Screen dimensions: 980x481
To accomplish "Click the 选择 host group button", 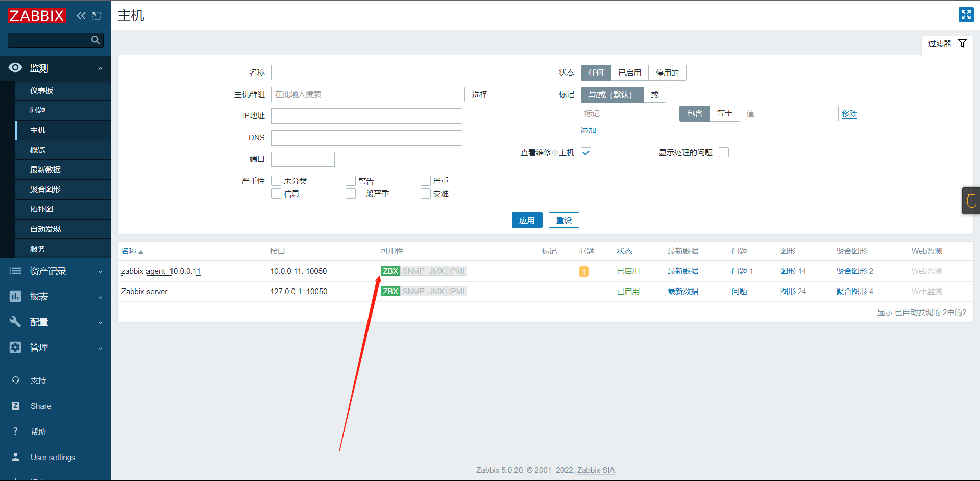I will coord(480,94).
